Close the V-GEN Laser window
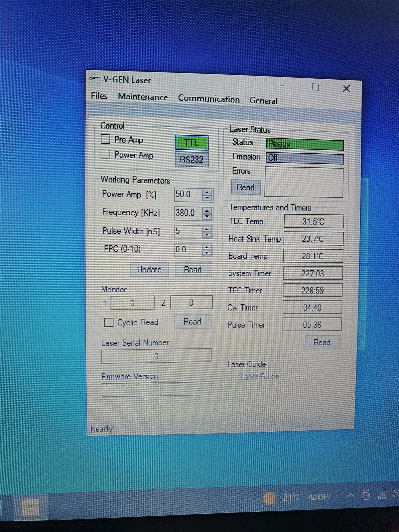 click(346, 88)
